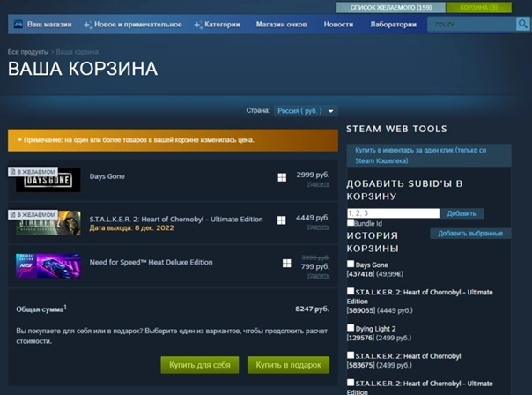Click discounted price 799 руб.
The width and height of the screenshot is (532, 395).
[315, 266]
